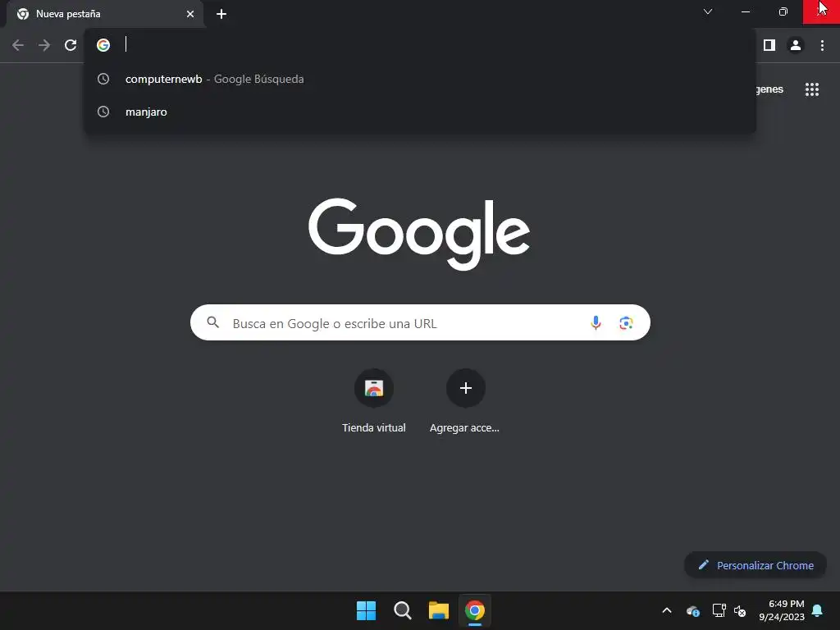Click the Google icon in the address bar
The width and height of the screenshot is (840, 630).
pyautogui.click(x=103, y=45)
